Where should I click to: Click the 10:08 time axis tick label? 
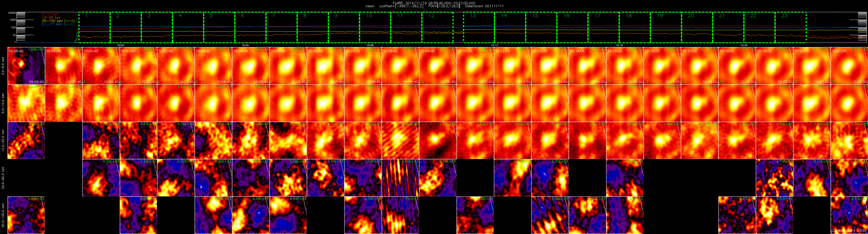tap(370, 45)
